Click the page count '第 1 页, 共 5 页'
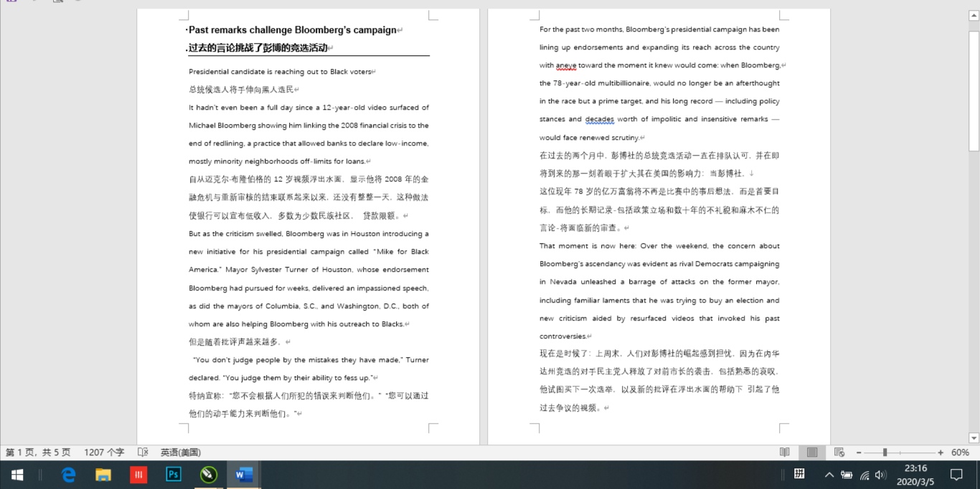 38,452
